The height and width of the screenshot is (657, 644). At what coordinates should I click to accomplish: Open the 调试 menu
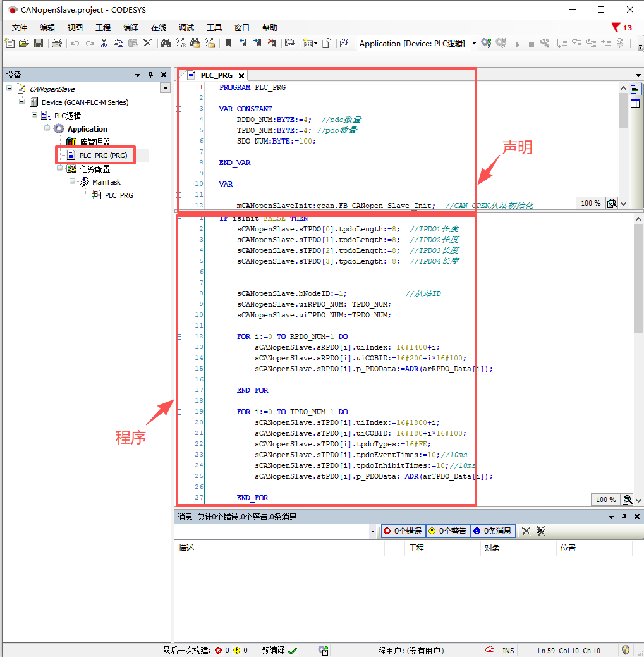186,28
